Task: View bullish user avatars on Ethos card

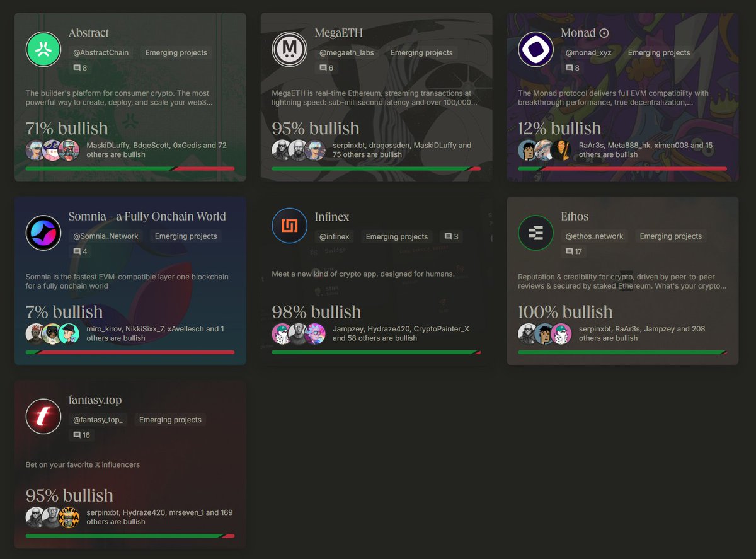Action: tap(546, 333)
